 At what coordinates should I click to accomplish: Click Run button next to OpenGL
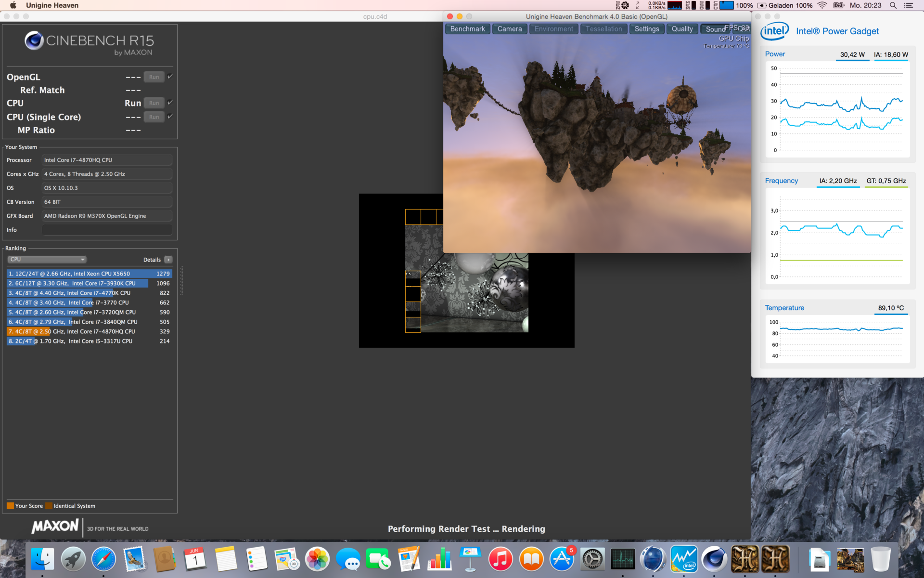(154, 77)
